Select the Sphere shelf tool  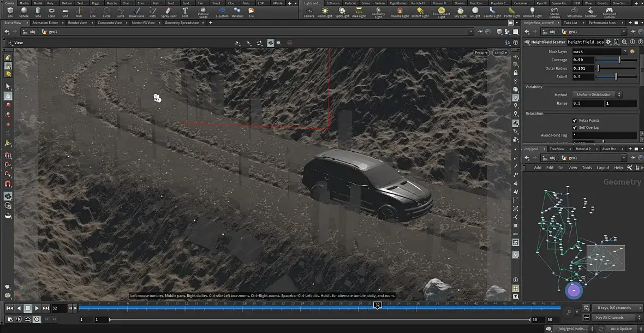(24, 13)
